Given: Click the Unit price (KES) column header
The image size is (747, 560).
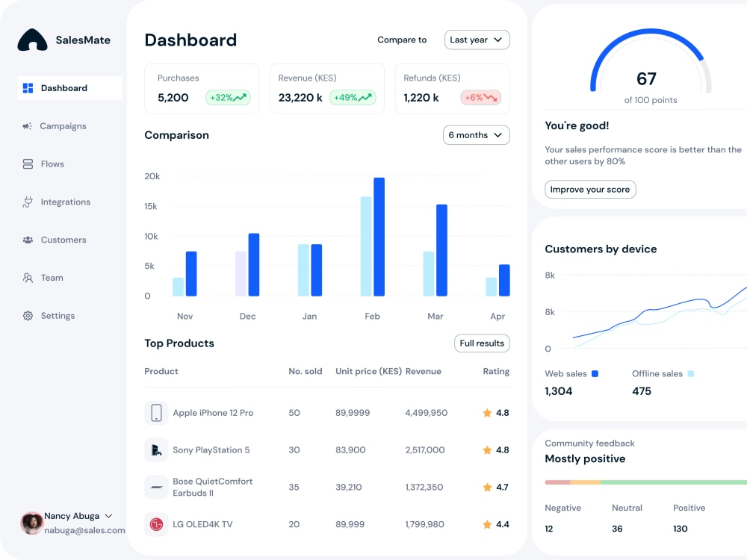Looking at the screenshot, I should tap(369, 371).
